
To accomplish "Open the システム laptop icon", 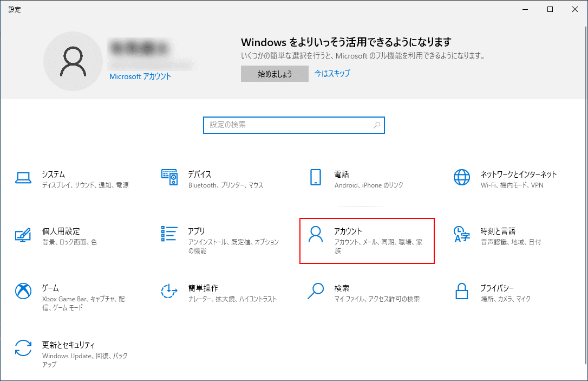I will (x=23, y=178).
